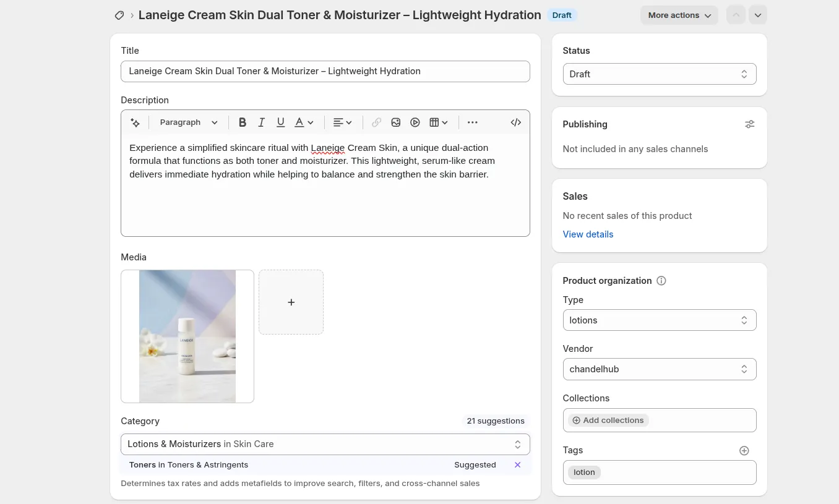Open more formatting options ellipsis
839x504 pixels.
coord(473,122)
